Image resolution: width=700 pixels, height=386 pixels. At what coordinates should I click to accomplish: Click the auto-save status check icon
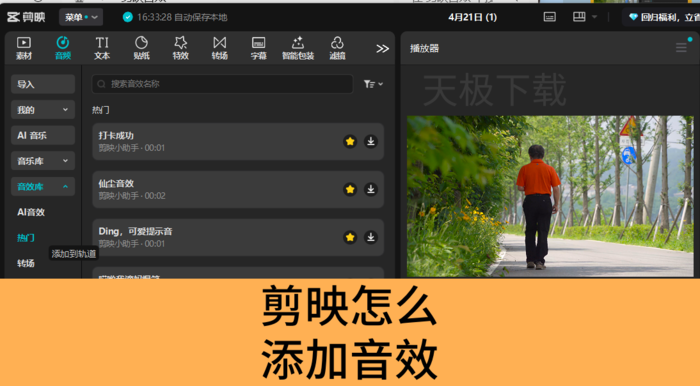pyautogui.click(x=128, y=17)
